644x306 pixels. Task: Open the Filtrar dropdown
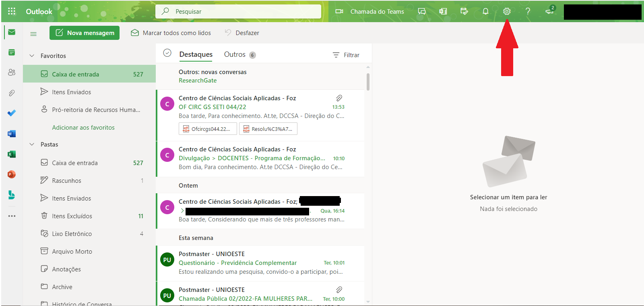point(346,55)
